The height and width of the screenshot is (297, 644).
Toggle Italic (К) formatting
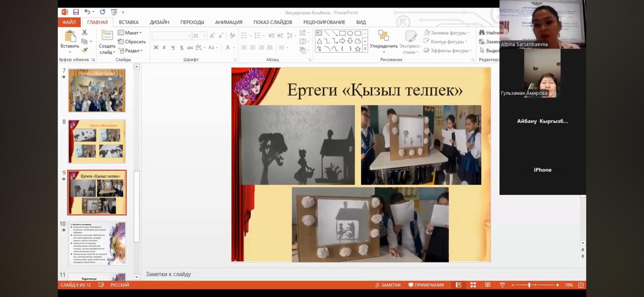[164, 47]
